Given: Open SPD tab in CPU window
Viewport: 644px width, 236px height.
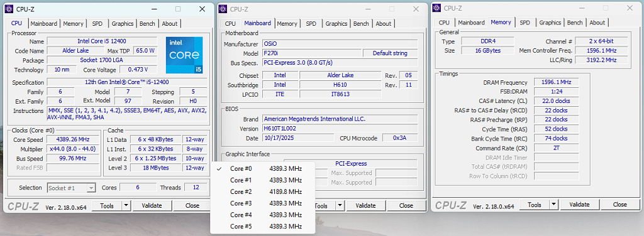Looking at the screenshot, I should 97,24.
